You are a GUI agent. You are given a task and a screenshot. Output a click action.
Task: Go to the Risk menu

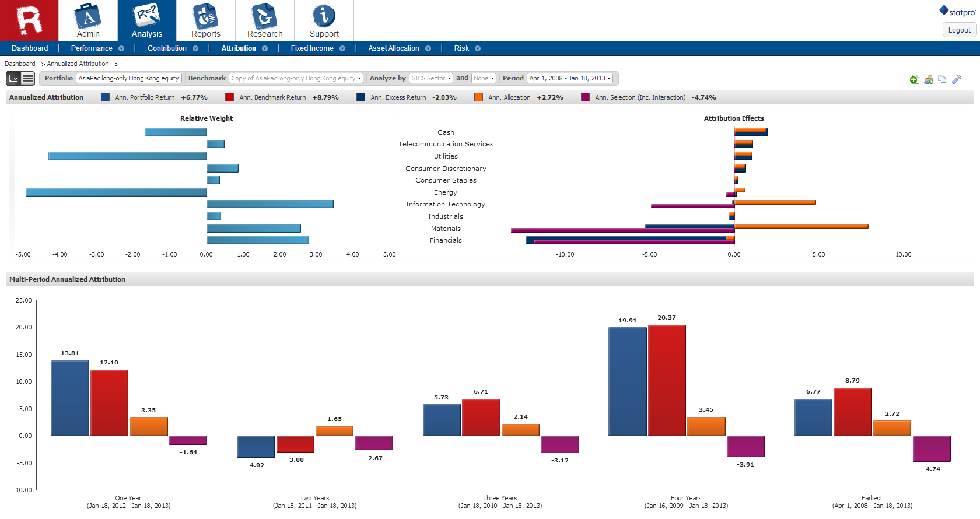(x=461, y=48)
